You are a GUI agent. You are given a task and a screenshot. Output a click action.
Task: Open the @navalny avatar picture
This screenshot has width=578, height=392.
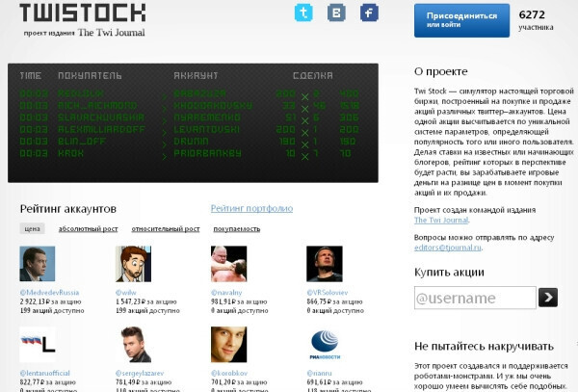point(228,264)
